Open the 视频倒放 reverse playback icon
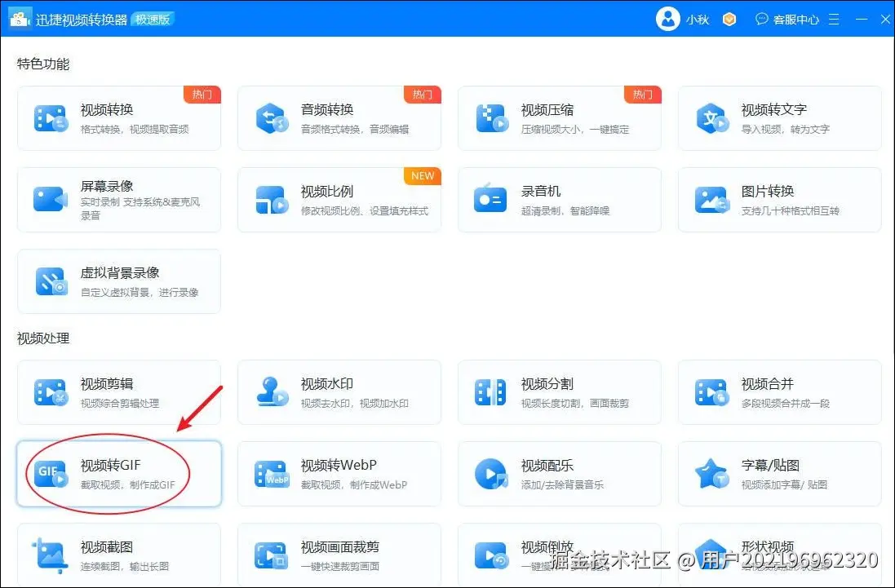Screen dimensions: 895x588 (x=491, y=556)
